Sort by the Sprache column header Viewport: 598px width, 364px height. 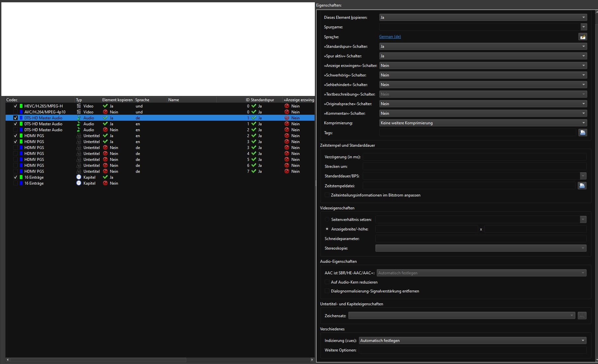click(150, 100)
